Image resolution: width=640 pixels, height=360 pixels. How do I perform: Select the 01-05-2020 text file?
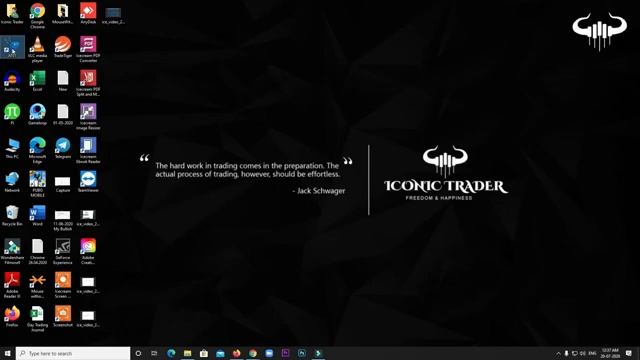coord(63,115)
